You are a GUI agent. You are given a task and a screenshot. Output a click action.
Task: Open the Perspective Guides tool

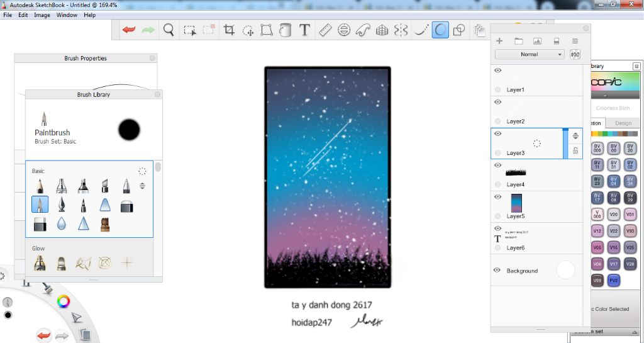click(x=382, y=30)
